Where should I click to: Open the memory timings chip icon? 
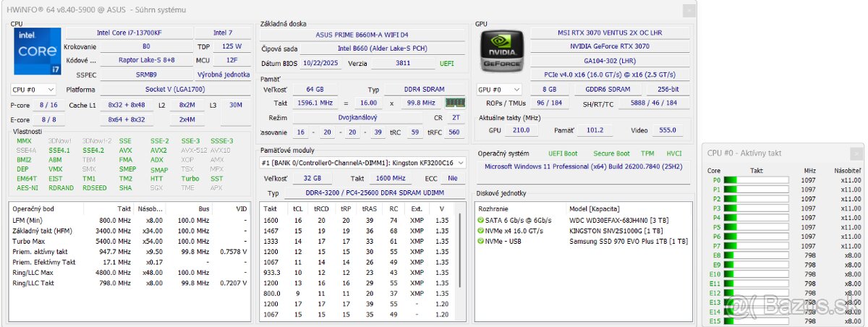pos(454,103)
